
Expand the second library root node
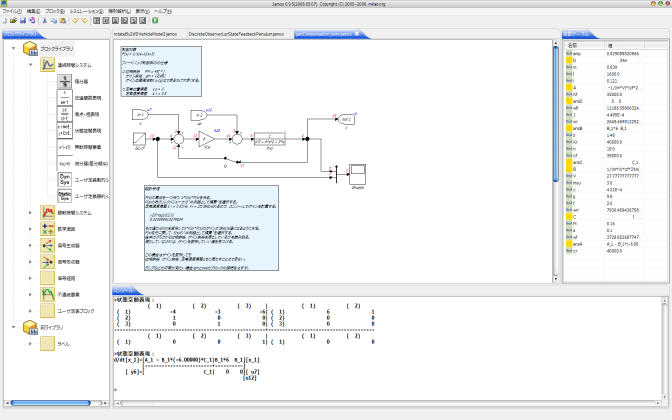[x=13, y=326]
